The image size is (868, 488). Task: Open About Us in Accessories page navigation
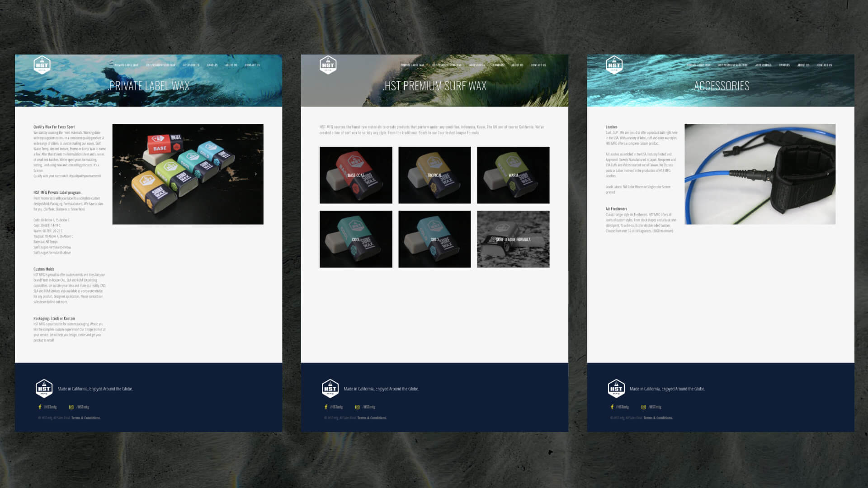(x=804, y=65)
